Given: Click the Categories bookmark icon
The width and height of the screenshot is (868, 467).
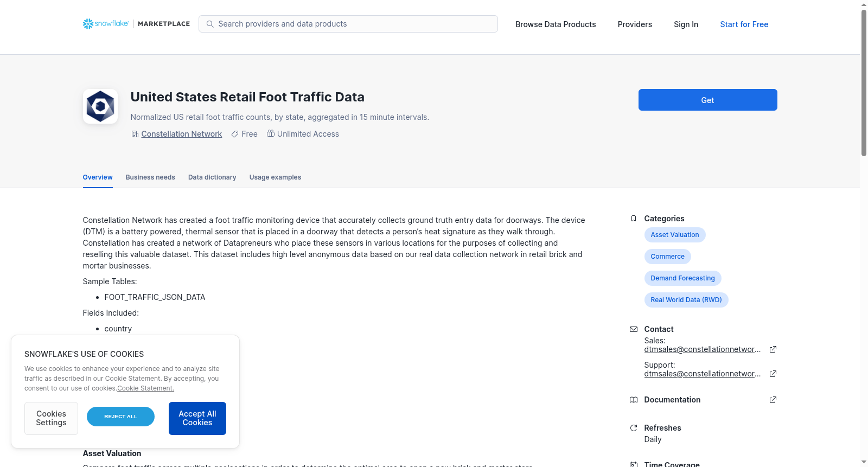Looking at the screenshot, I should [634, 219].
